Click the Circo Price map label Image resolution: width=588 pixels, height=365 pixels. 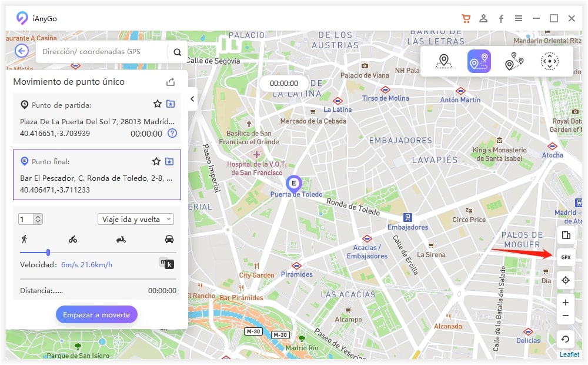(469, 220)
